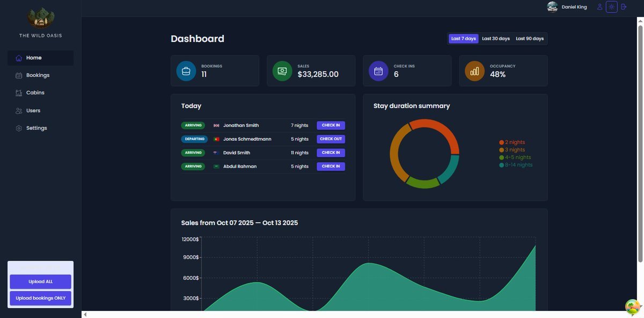This screenshot has height=318, width=644.
Task: Click Abdul Rahman's Arriving tag
Action: (x=193, y=167)
